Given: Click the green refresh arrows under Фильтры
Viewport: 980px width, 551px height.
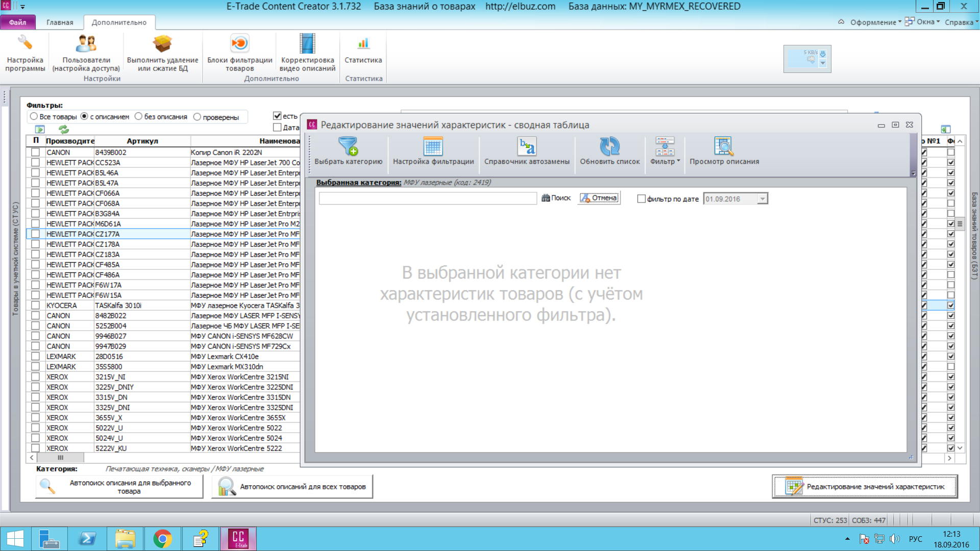Looking at the screenshot, I should (63, 130).
